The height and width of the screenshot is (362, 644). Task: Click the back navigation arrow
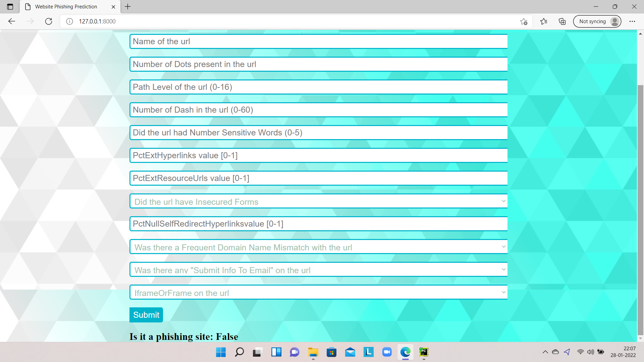[x=12, y=21]
